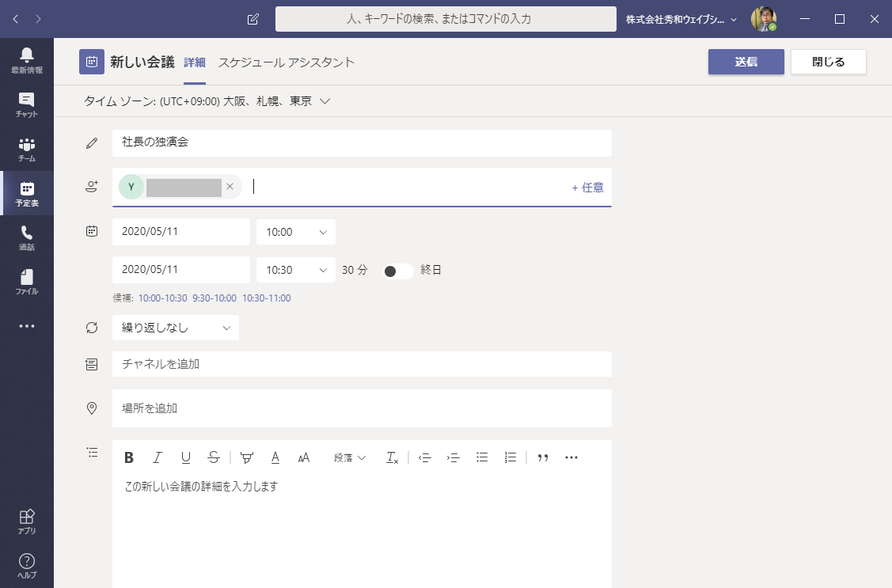This screenshot has width=892, height=588.
Task: Open the font color picker
Action: point(275,457)
